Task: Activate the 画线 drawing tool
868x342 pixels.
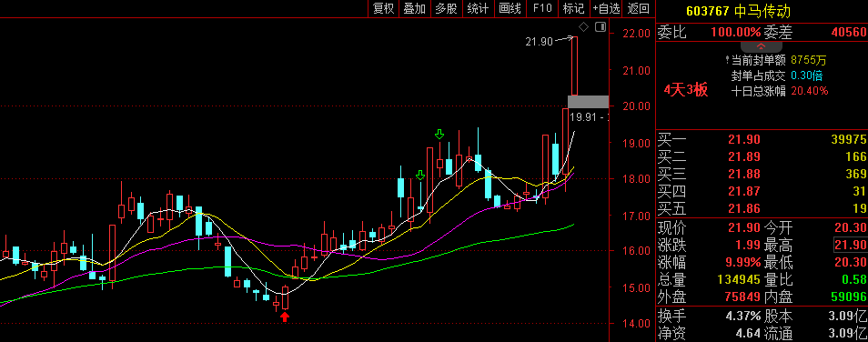Action: coord(510,8)
